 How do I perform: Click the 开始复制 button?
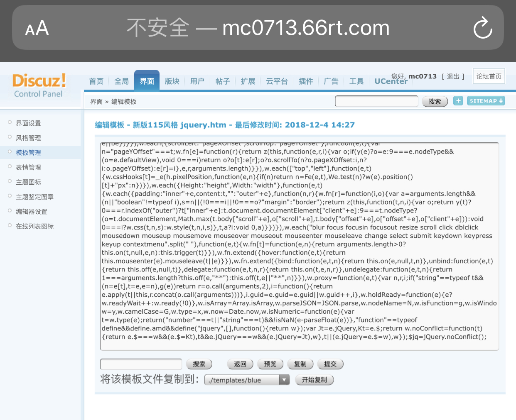pos(314,380)
